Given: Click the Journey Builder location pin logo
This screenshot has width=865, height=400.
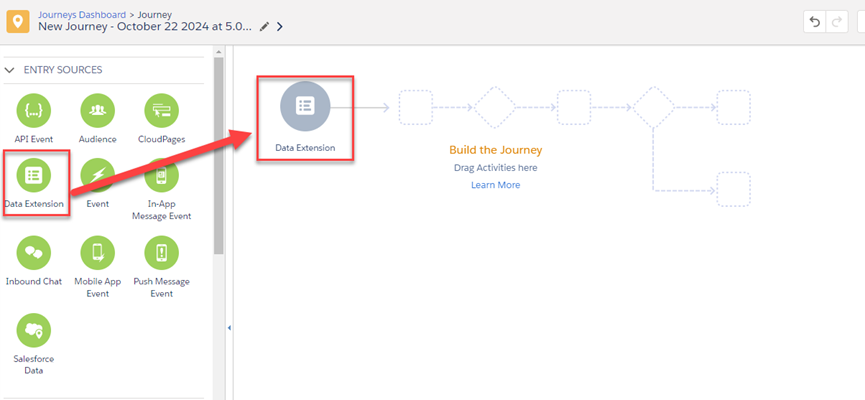Looking at the screenshot, I should coord(18,22).
